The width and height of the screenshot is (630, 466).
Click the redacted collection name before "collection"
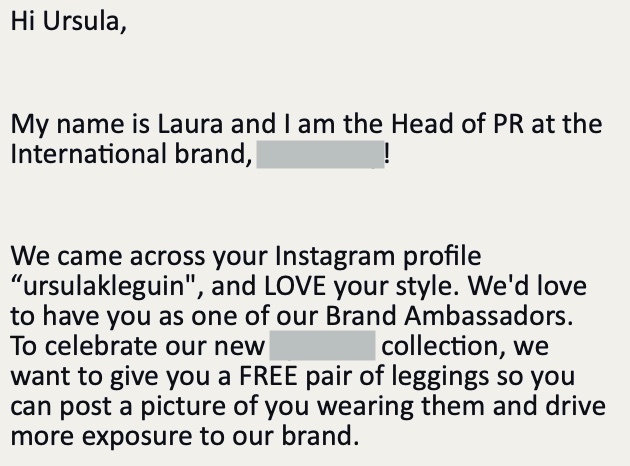pos(321,347)
